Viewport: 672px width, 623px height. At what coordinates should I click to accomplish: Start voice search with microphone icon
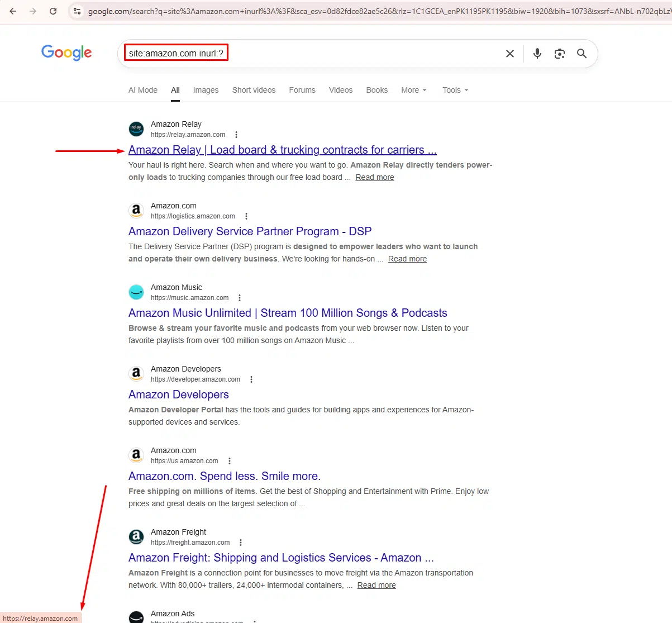(x=537, y=54)
